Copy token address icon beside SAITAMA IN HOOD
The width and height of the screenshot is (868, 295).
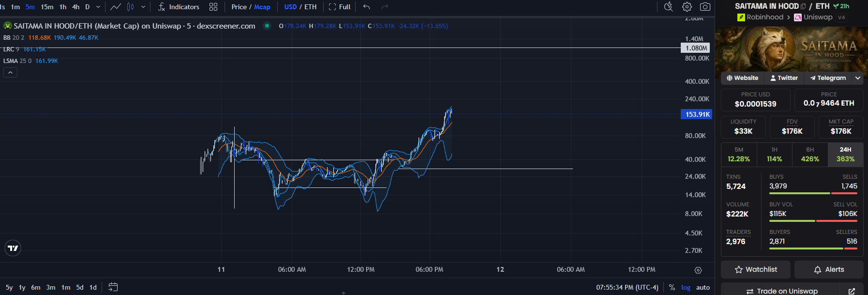tap(803, 6)
